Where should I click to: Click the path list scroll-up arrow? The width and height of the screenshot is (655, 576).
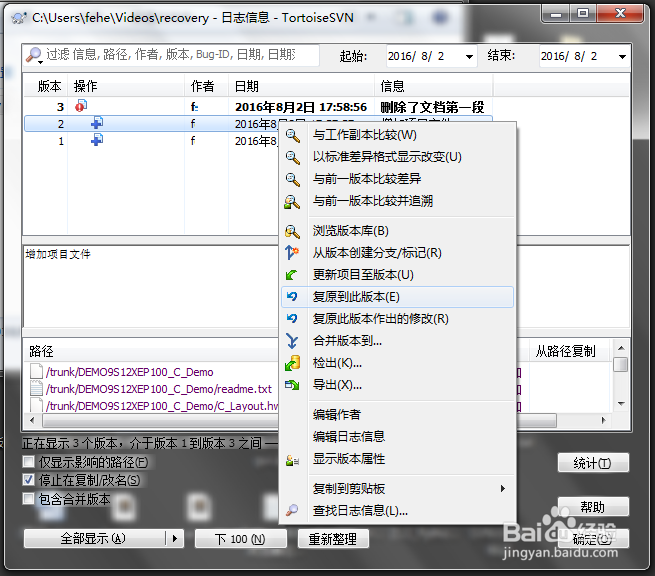click(621, 348)
